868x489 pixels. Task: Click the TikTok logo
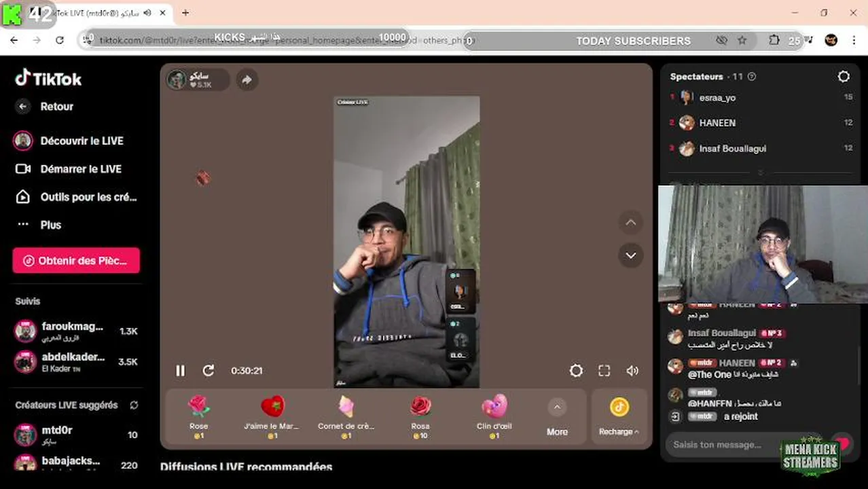[x=48, y=79]
